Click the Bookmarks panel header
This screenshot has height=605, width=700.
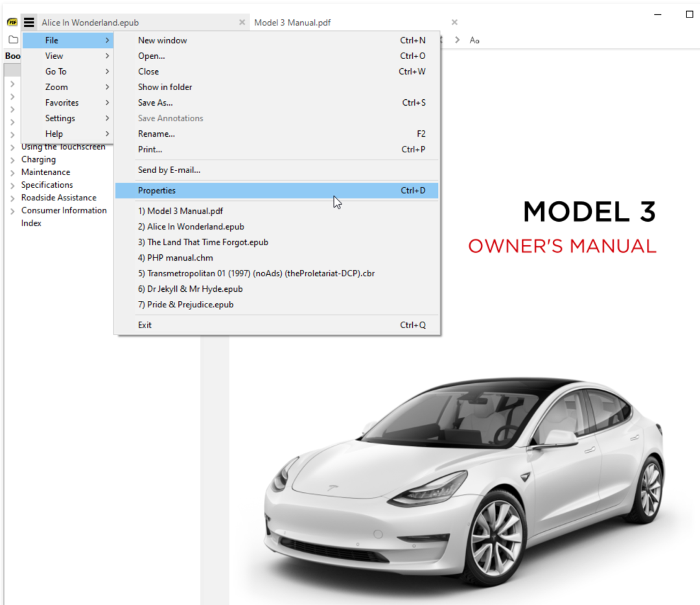(x=13, y=56)
